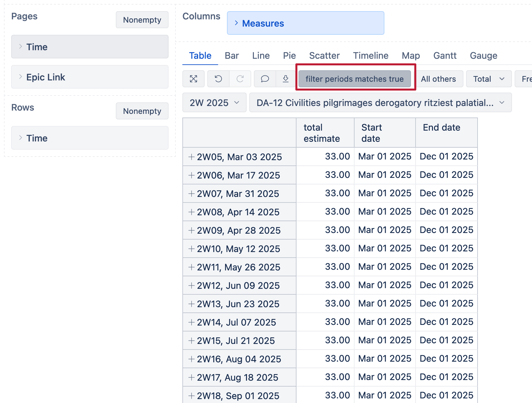Expand row 2W15, Jul 21 2025

192,341
